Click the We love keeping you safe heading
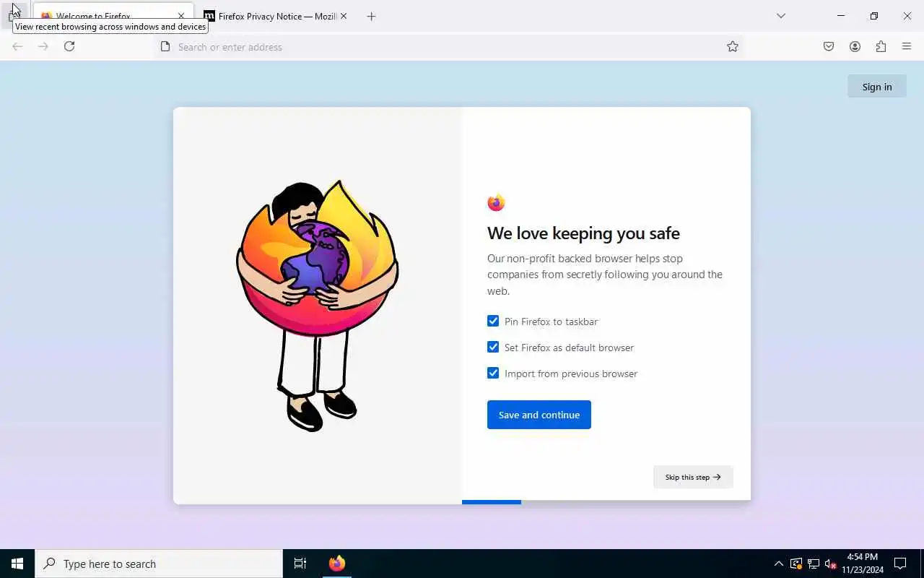This screenshot has height=578, width=924. point(583,233)
